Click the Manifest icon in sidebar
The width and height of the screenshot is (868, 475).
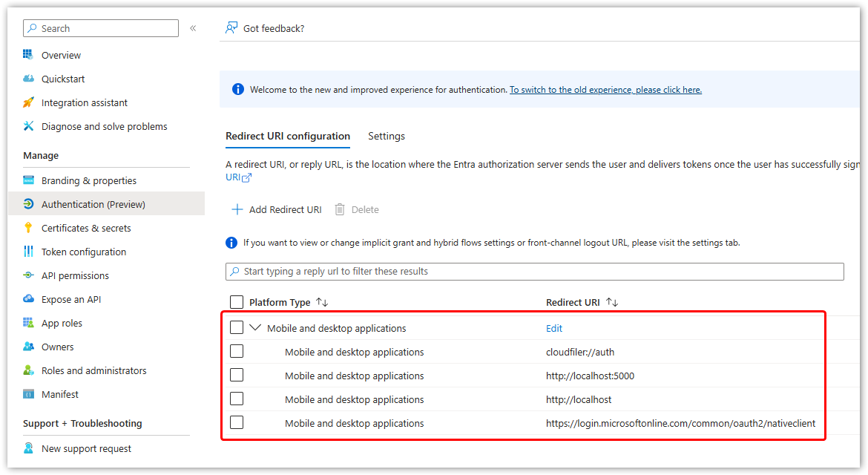tap(28, 394)
